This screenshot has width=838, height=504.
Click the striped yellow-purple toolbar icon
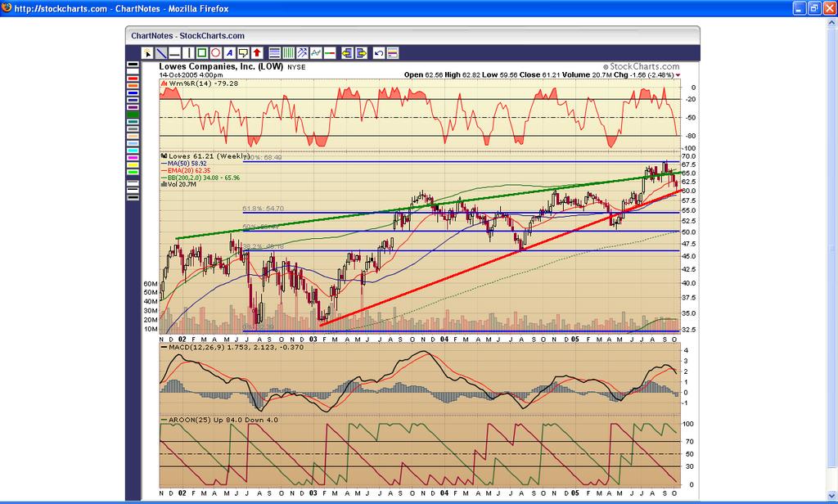(393, 53)
